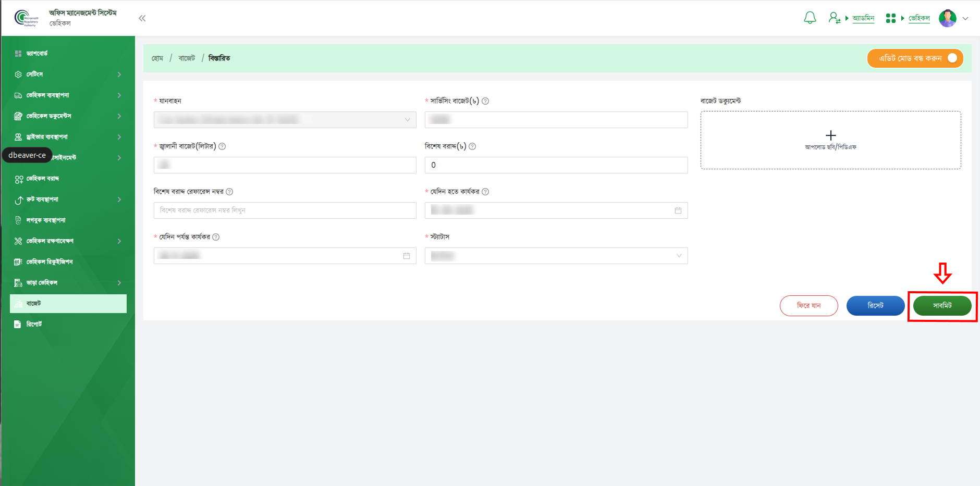980x486 pixels.
Task: Toggle the এডিট মোড বন্ধ করুন switch
Action: pos(952,58)
